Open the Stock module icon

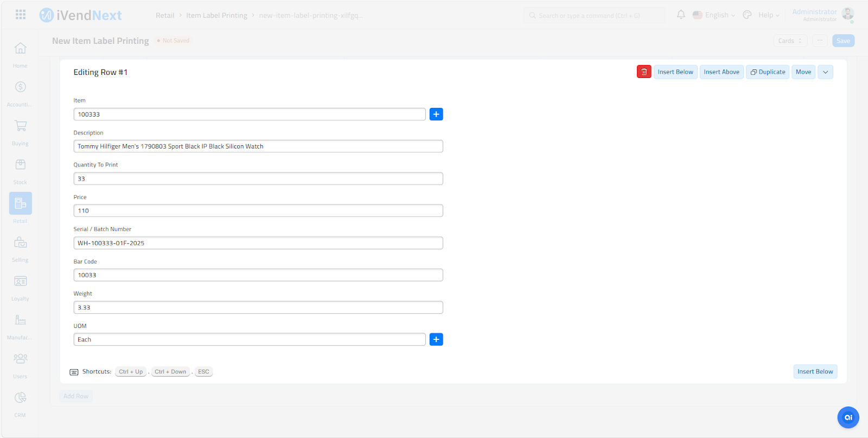[x=20, y=165]
